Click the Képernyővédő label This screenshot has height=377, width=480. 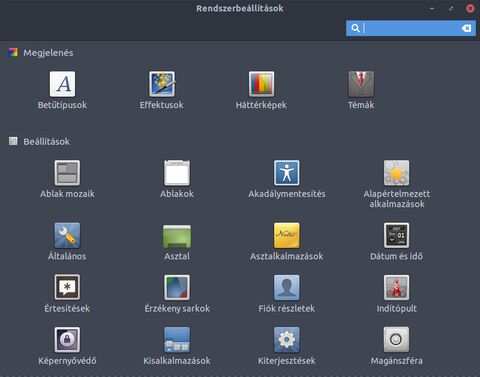(67, 361)
